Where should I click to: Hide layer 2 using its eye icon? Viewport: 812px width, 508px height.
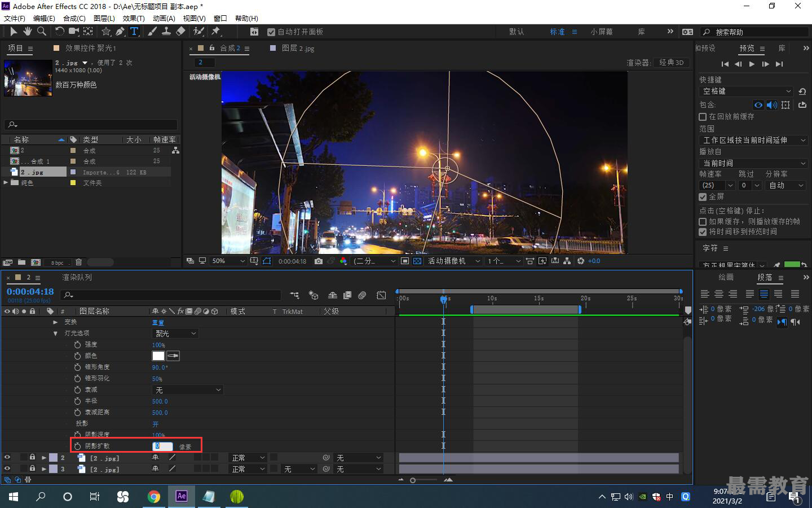point(7,458)
